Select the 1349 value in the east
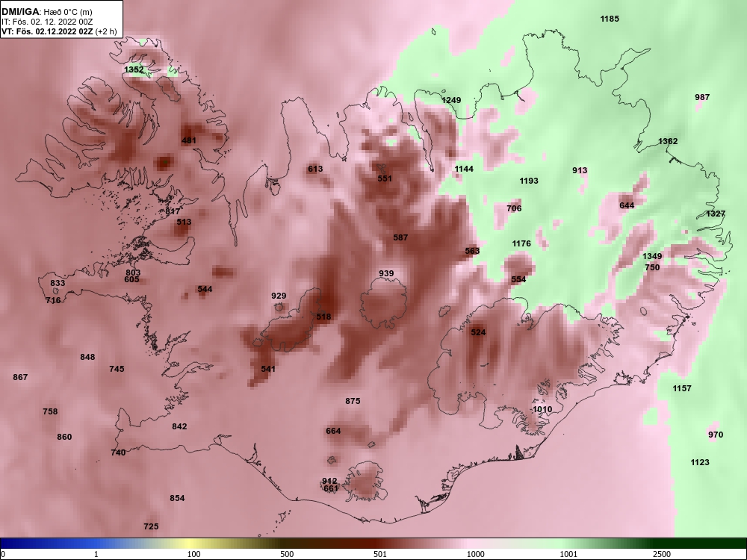Image resolution: width=747 pixels, height=560 pixels. tap(652, 256)
